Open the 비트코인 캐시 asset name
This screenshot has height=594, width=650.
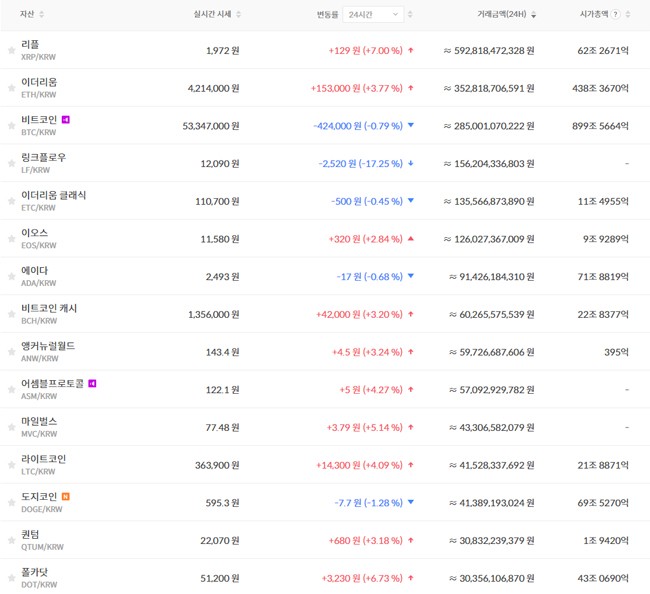49,308
